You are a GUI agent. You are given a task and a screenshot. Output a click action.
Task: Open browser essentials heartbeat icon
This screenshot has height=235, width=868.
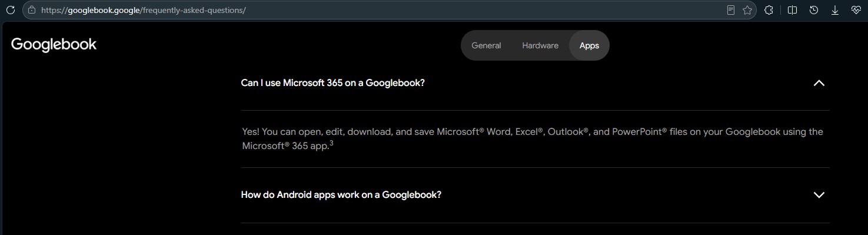pos(856,10)
